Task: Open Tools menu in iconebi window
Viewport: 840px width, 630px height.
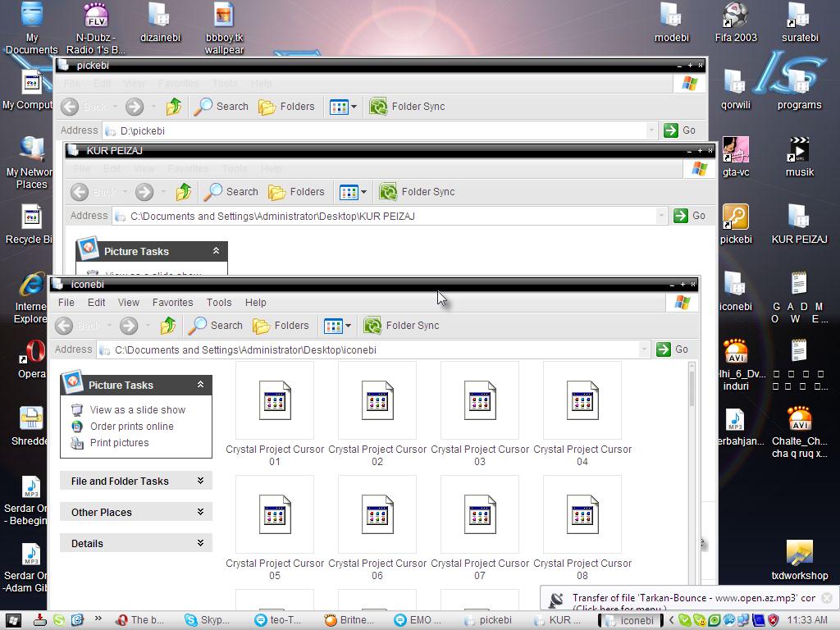Action: (x=219, y=303)
